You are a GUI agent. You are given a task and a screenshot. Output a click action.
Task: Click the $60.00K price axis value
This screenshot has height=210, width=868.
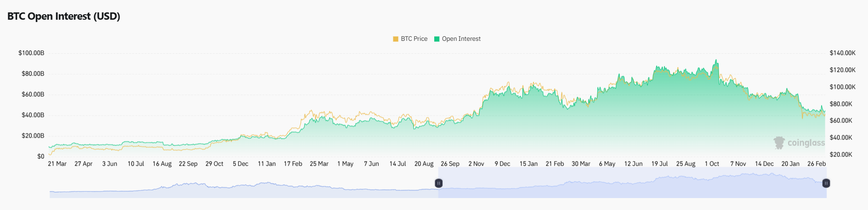[x=841, y=121]
